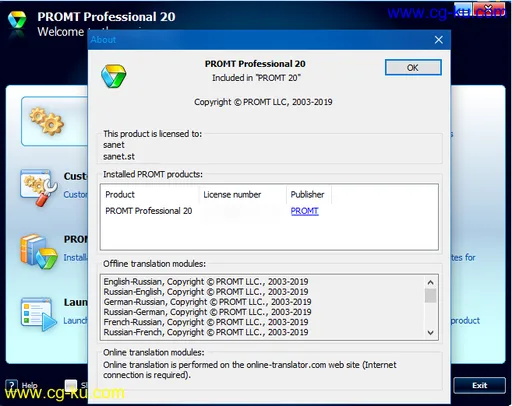The image size is (512, 406).
Task: Close the About dialog with the X
Action: 439,40
